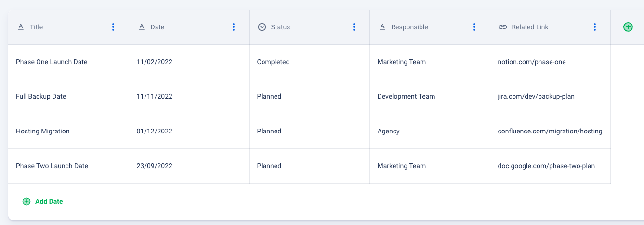Open the Responsible column options menu

pos(474,27)
